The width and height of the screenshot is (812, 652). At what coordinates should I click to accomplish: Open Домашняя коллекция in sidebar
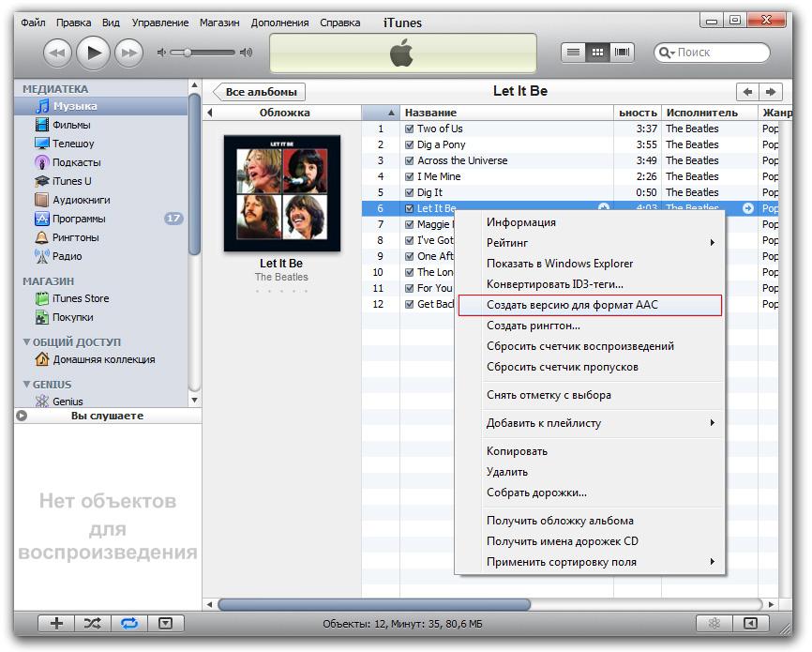(x=101, y=359)
